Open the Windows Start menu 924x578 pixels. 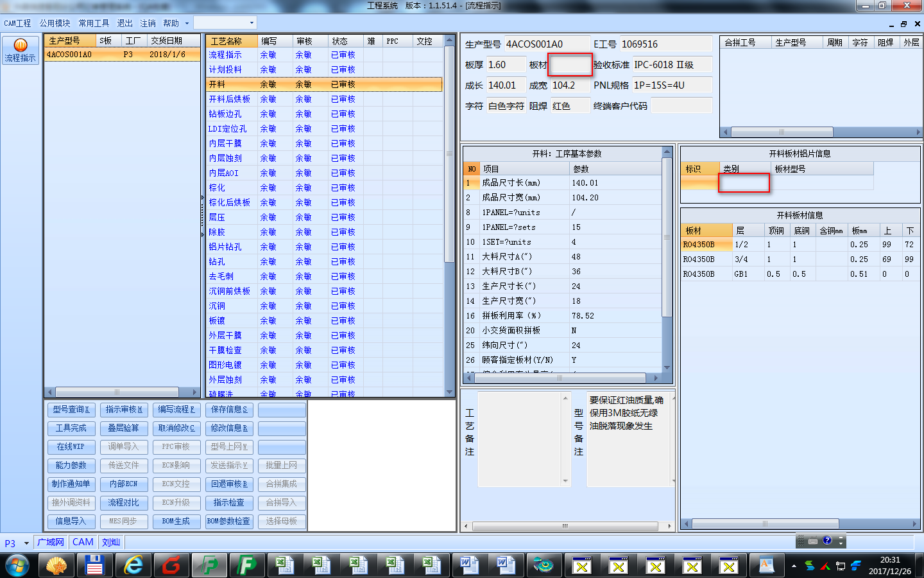(17, 565)
